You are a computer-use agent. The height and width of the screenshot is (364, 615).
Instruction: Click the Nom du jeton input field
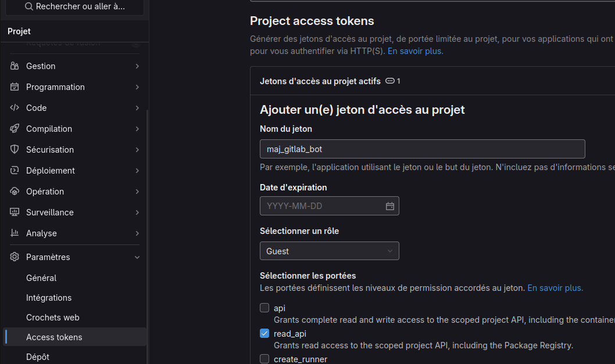pyautogui.click(x=423, y=149)
